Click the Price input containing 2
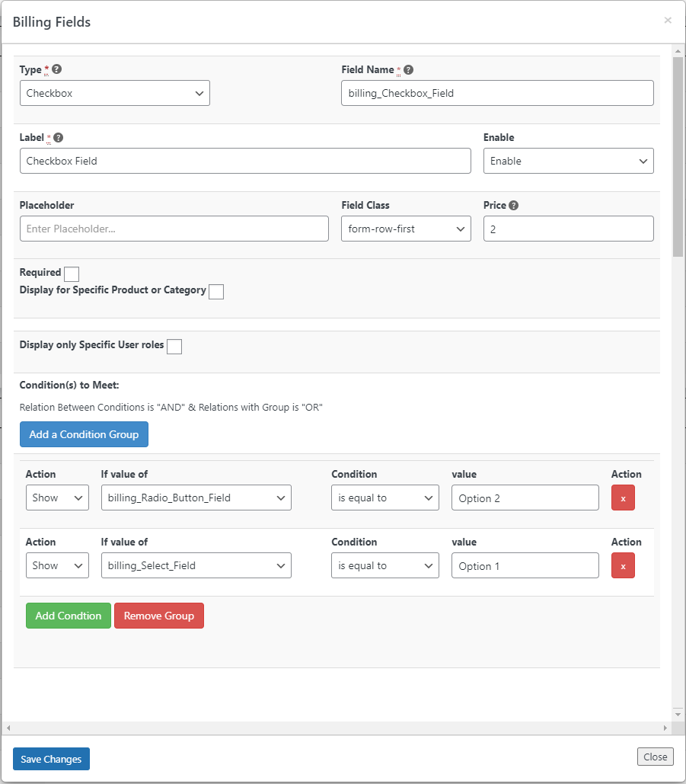 click(x=568, y=229)
